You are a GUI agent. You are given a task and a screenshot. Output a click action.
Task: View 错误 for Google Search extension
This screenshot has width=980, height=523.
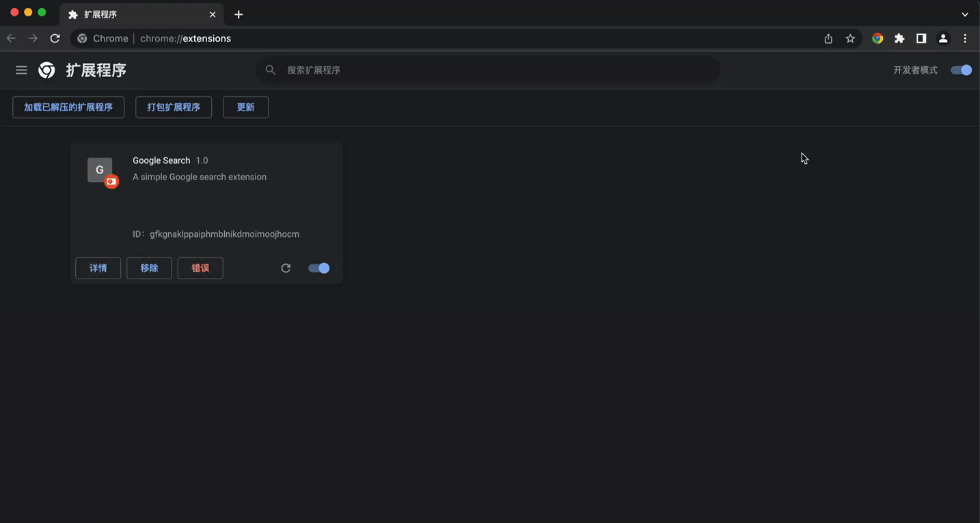[x=200, y=268]
